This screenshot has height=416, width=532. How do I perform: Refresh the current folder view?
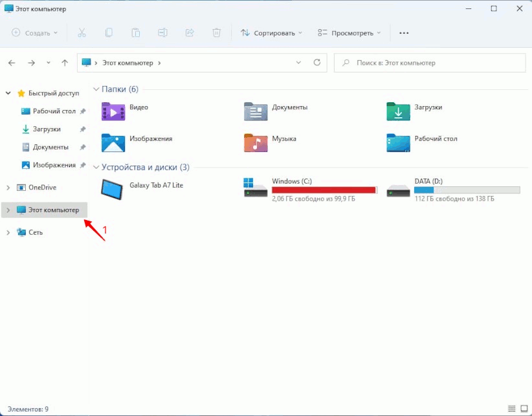pos(317,63)
